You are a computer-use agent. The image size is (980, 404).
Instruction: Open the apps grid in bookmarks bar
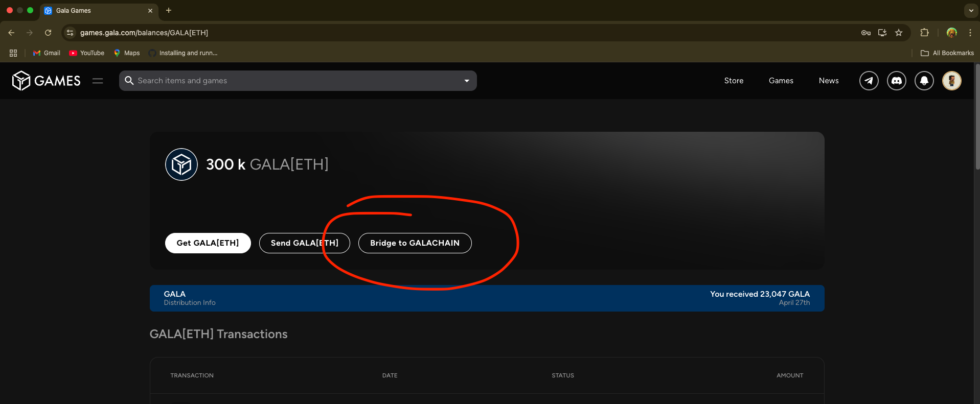(x=13, y=53)
